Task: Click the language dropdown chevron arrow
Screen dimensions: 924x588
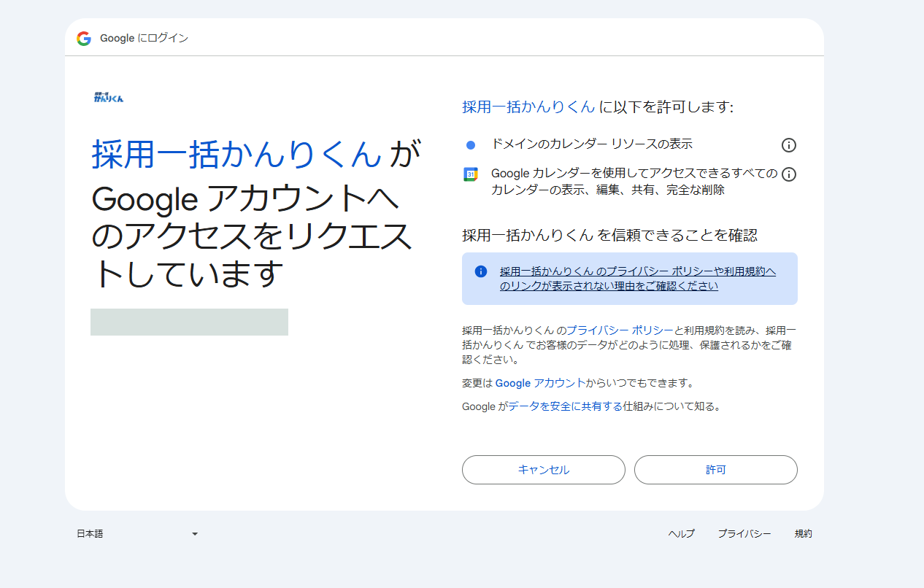Action: [194, 533]
